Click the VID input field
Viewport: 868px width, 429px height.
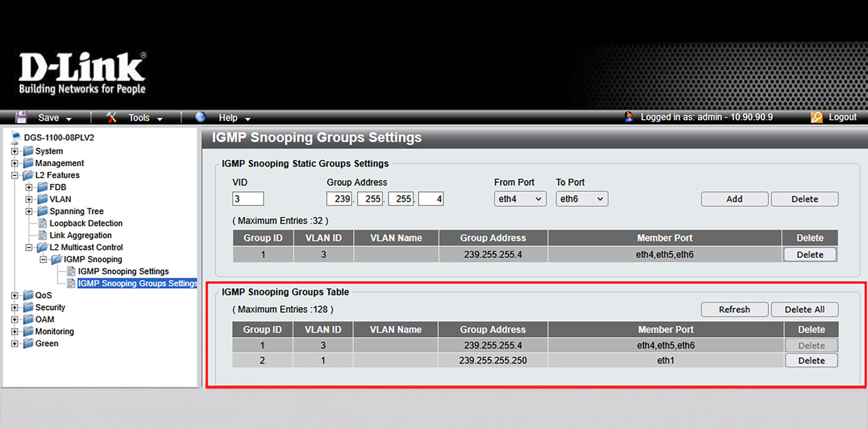[248, 199]
